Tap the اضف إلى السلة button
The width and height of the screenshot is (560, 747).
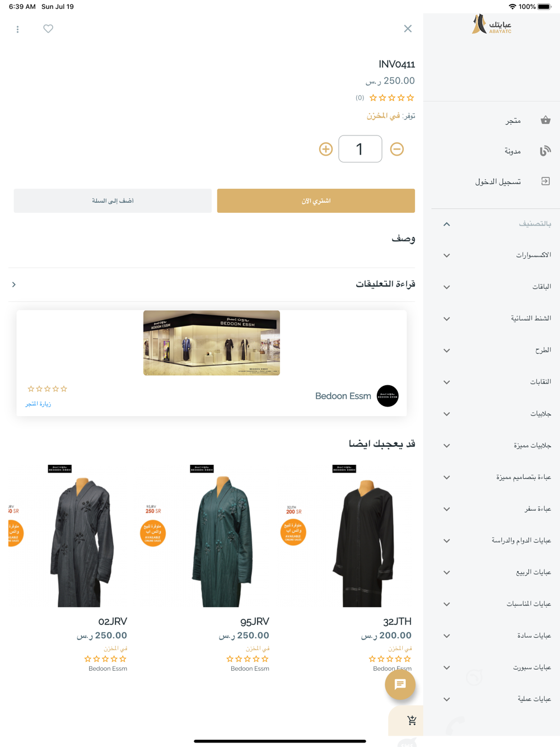113,200
